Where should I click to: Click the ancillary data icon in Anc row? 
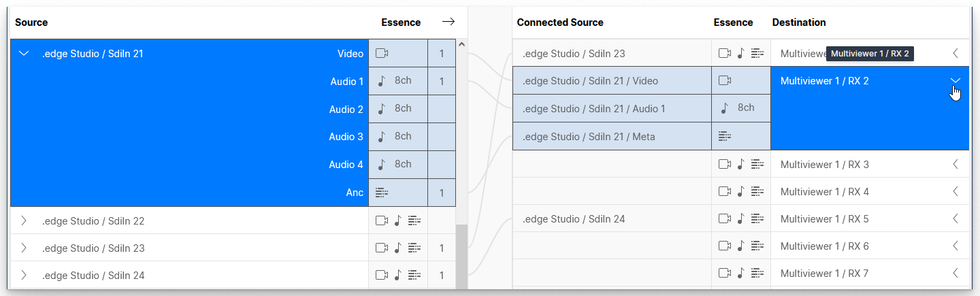click(x=382, y=193)
